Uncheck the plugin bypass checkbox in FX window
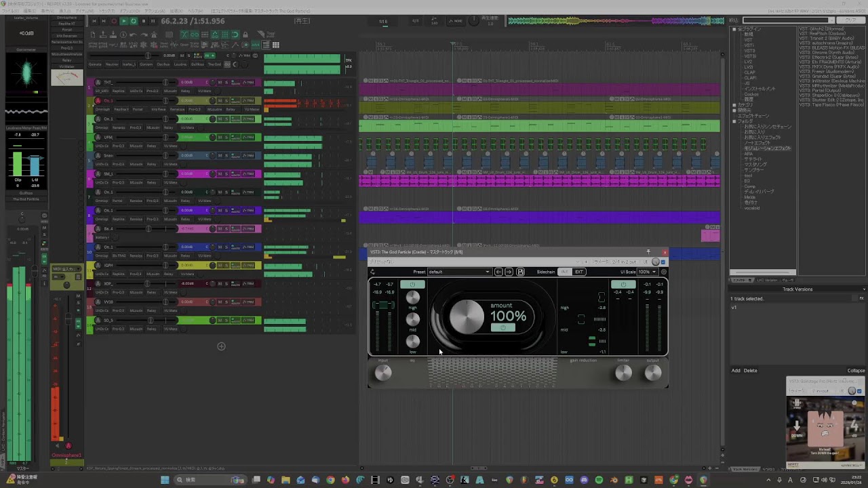 663,262
